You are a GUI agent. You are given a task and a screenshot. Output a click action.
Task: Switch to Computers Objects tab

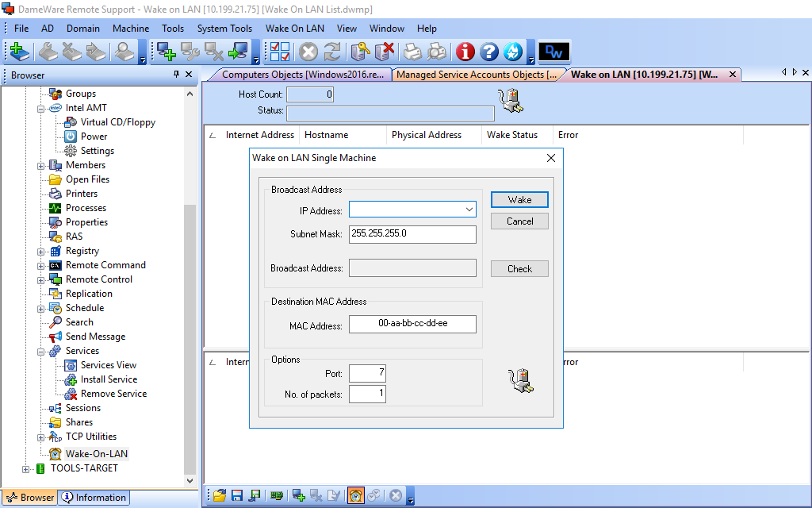click(304, 75)
